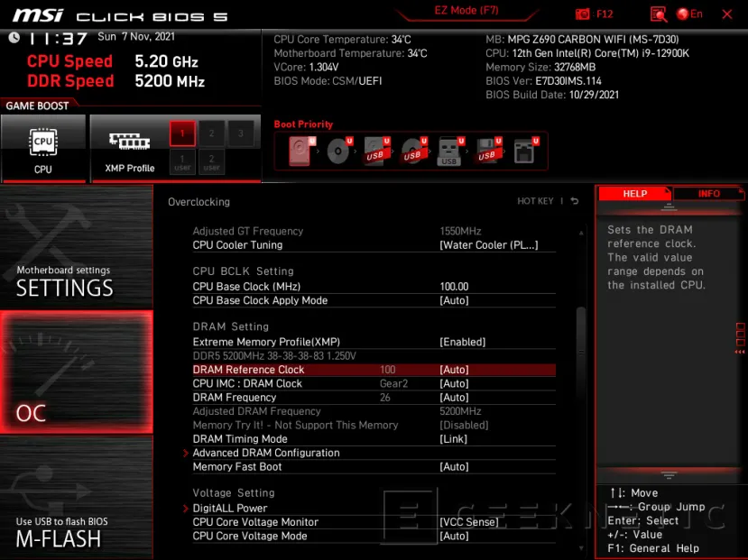The image size is (748, 560).
Task: Select XMP user profile 2
Action: click(x=211, y=162)
